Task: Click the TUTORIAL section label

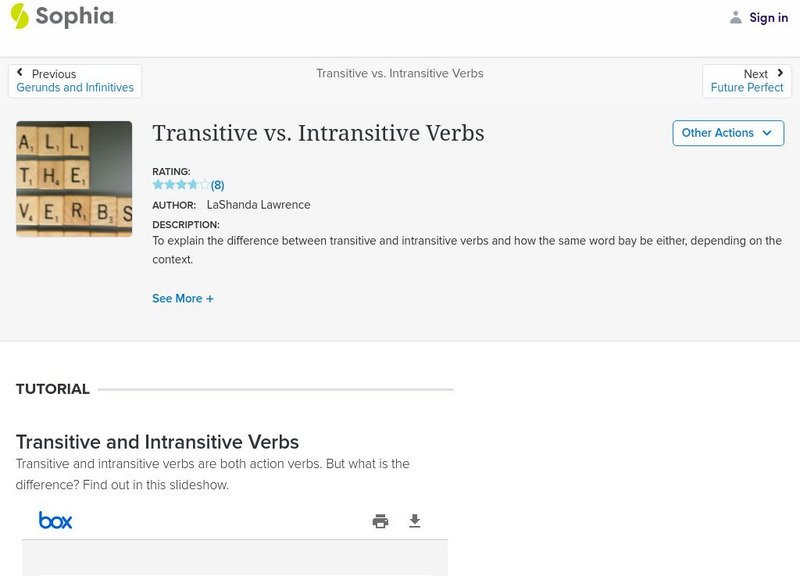Action: pyautogui.click(x=53, y=389)
